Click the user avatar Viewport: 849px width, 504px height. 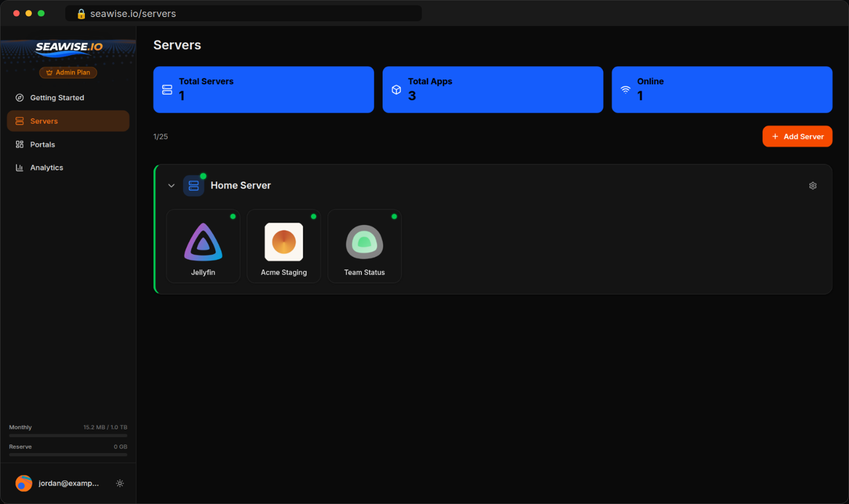pyautogui.click(x=24, y=483)
